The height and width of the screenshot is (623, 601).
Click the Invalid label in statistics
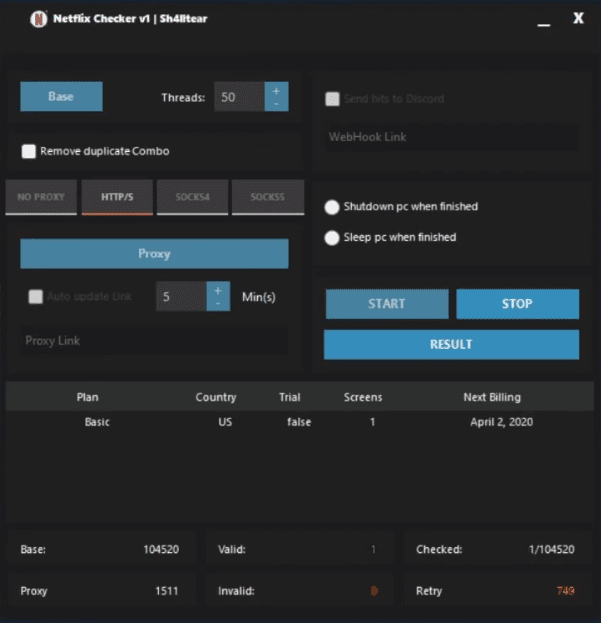[236, 591]
